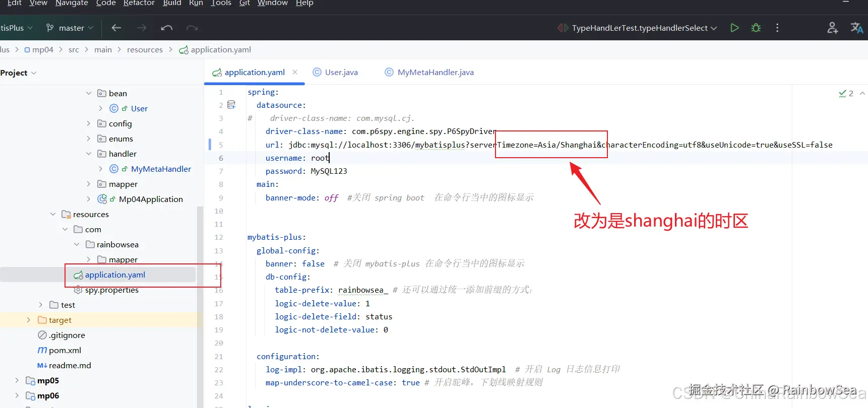Select spy.properties in the project tree
The image size is (868, 408).
111,290
